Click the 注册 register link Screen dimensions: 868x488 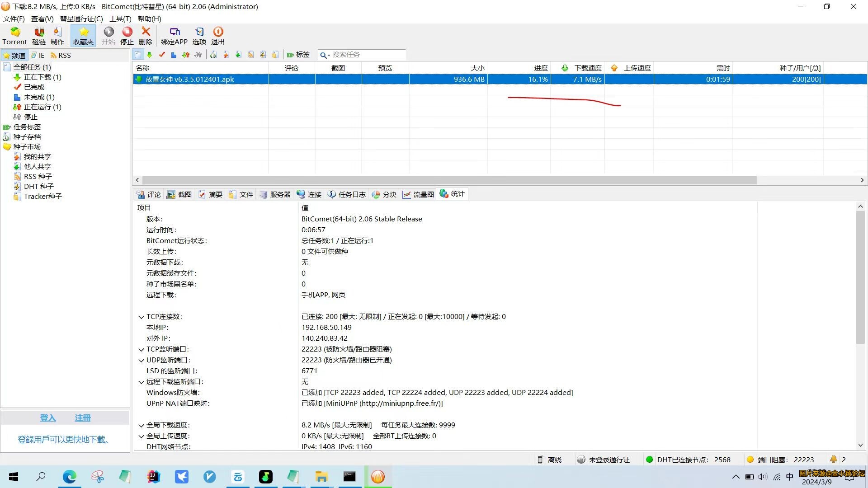click(x=83, y=418)
